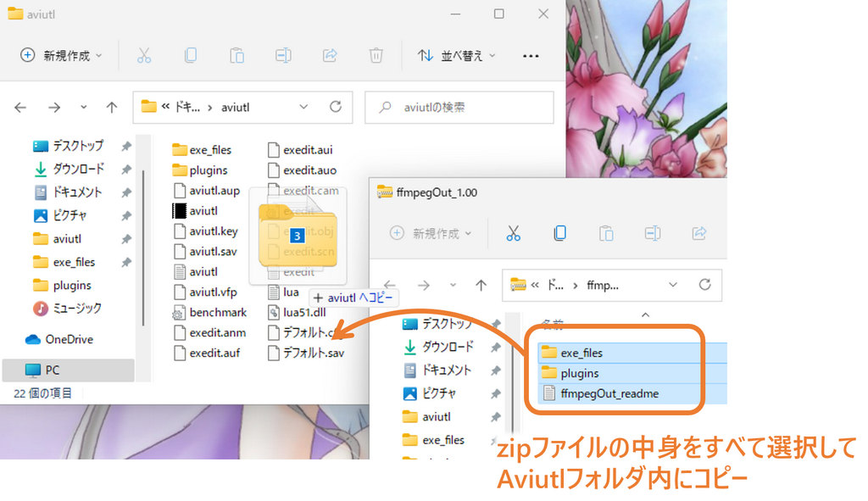Select exedit.anm file

pyautogui.click(x=209, y=332)
